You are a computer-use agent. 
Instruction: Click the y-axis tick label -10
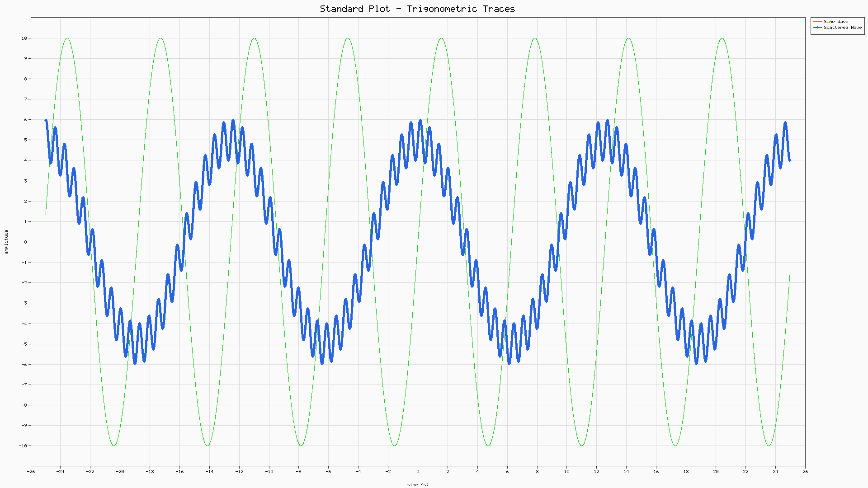[23, 446]
